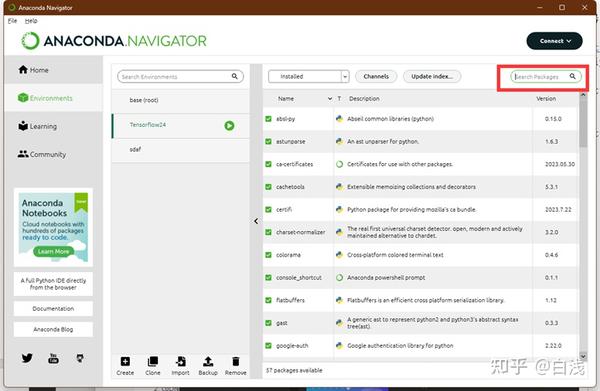Click the green play button on Tensorflow24
The height and width of the screenshot is (391, 600).
tap(229, 125)
